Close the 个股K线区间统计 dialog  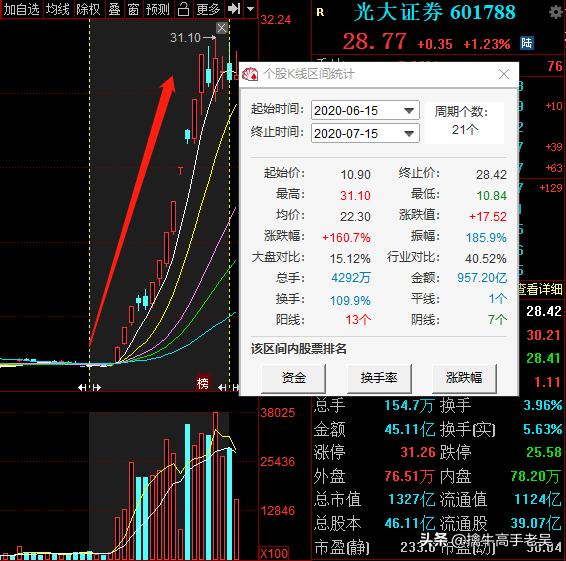[504, 74]
